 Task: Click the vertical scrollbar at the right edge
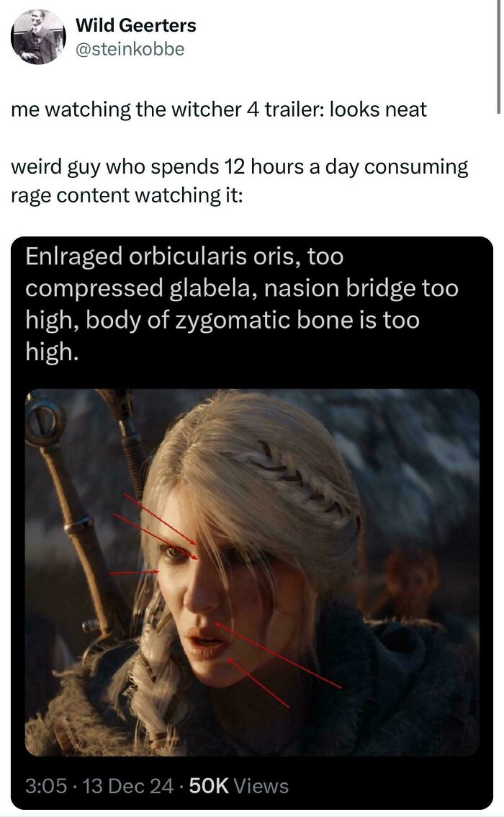(498, 56)
